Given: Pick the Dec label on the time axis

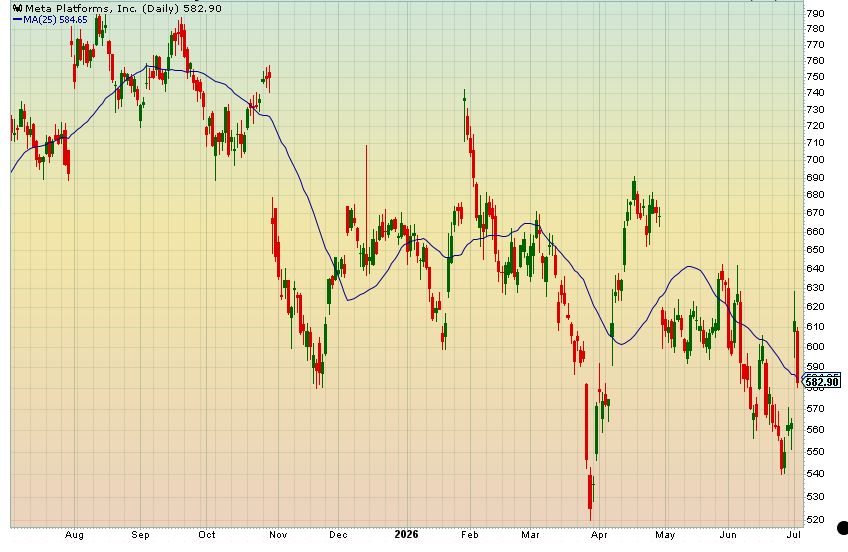Looking at the screenshot, I should (338, 535).
